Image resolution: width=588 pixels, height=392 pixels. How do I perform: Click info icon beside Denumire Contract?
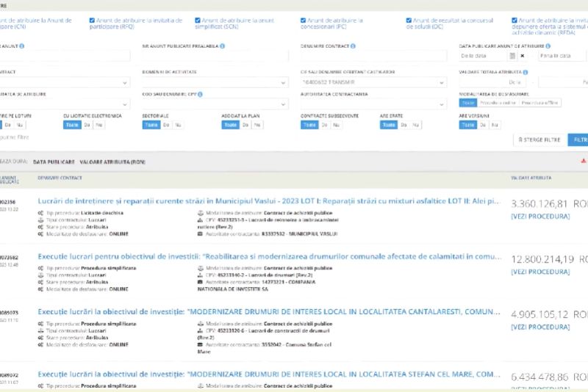tap(354, 46)
